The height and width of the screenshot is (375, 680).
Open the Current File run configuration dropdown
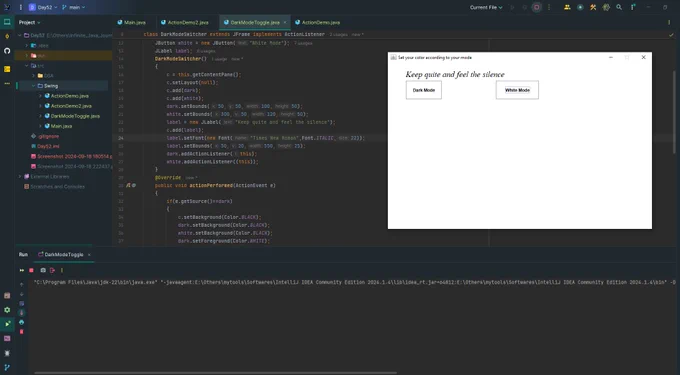(x=486, y=7)
